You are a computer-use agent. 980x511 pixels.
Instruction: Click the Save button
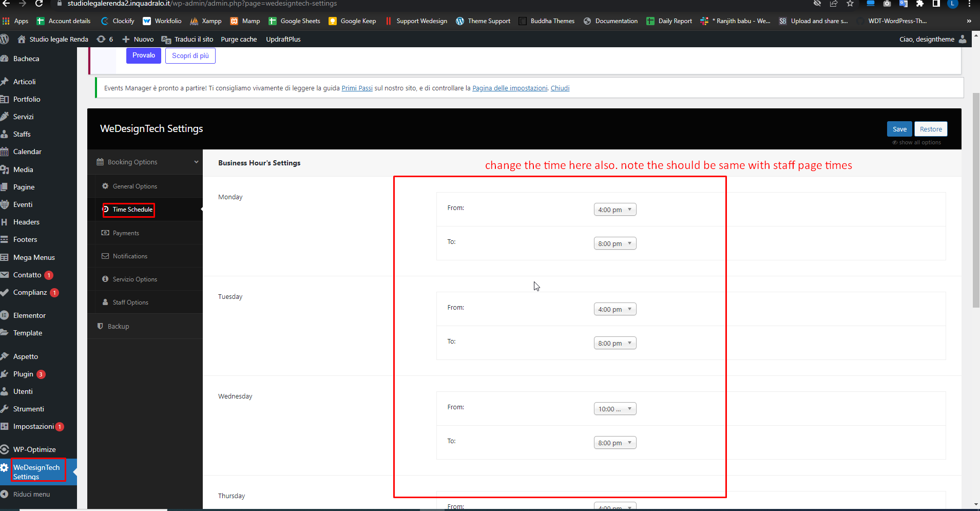pos(899,129)
